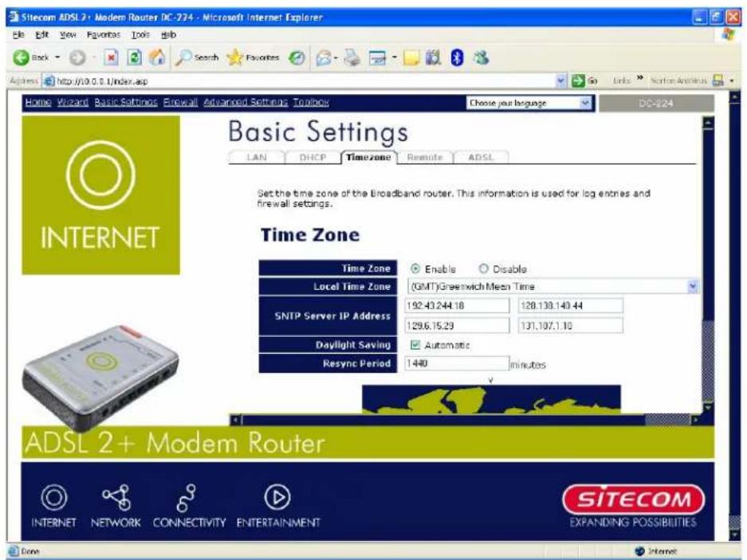Viewport: 747px width, 560px height.
Task: Switch to the Remote tab
Action: (x=424, y=157)
